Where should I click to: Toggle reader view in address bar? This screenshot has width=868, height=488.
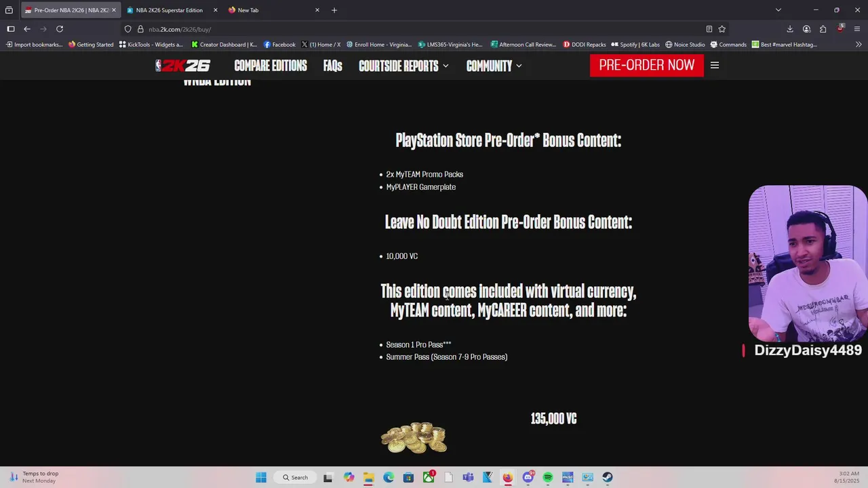(709, 29)
